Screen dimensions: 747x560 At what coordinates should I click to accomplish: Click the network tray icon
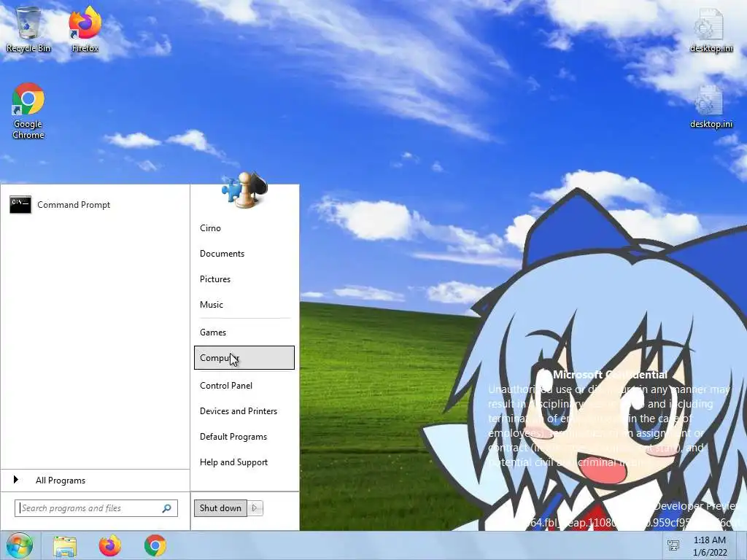tap(673, 545)
